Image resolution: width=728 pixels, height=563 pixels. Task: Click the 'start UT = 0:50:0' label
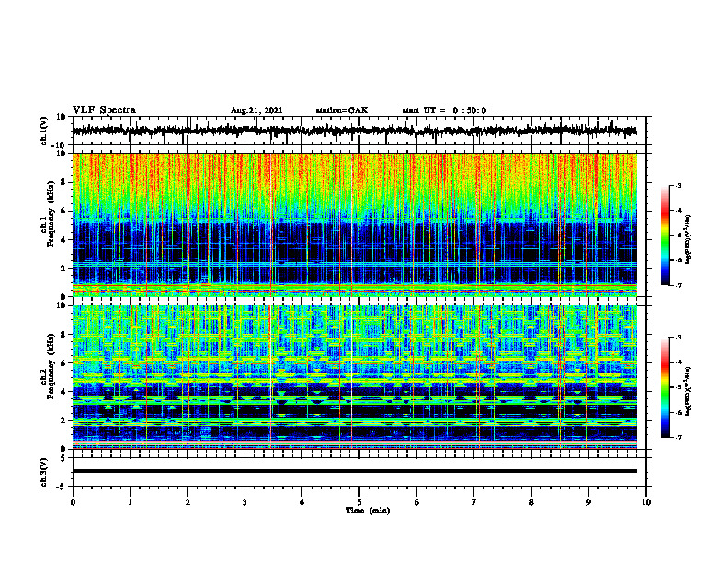[x=444, y=110]
